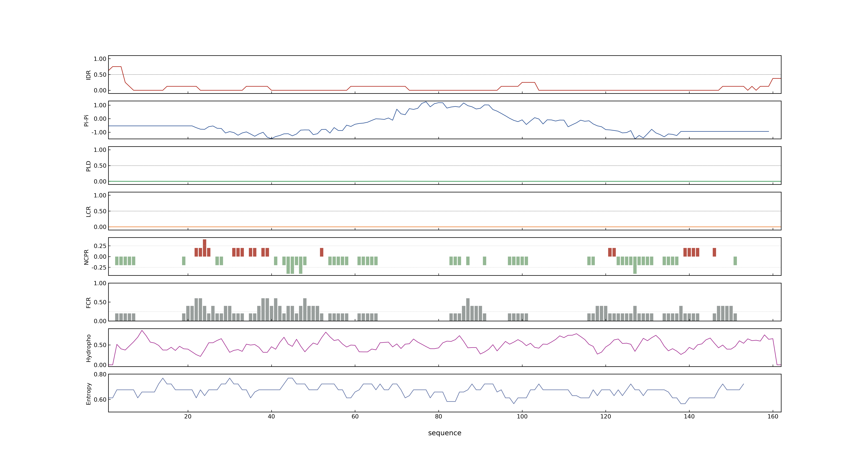The width and height of the screenshot is (868, 463).
Task: Click x-axis tick label 140
Action: point(689,416)
